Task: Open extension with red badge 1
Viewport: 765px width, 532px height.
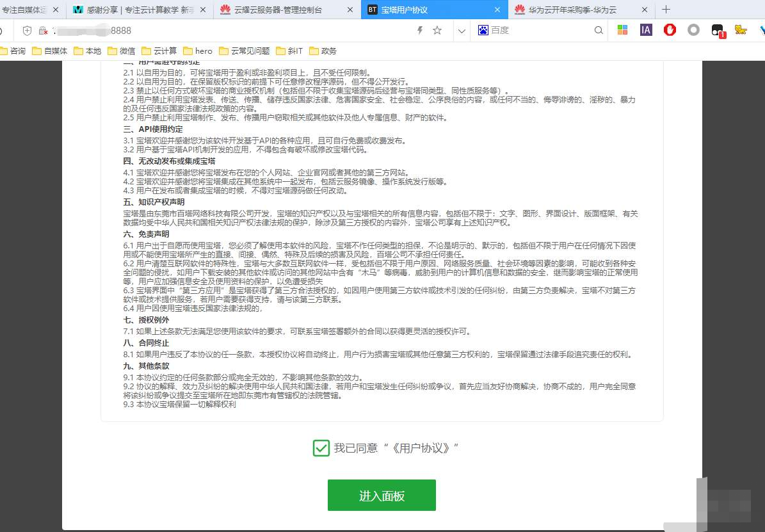Action: (x=718, y=31)
